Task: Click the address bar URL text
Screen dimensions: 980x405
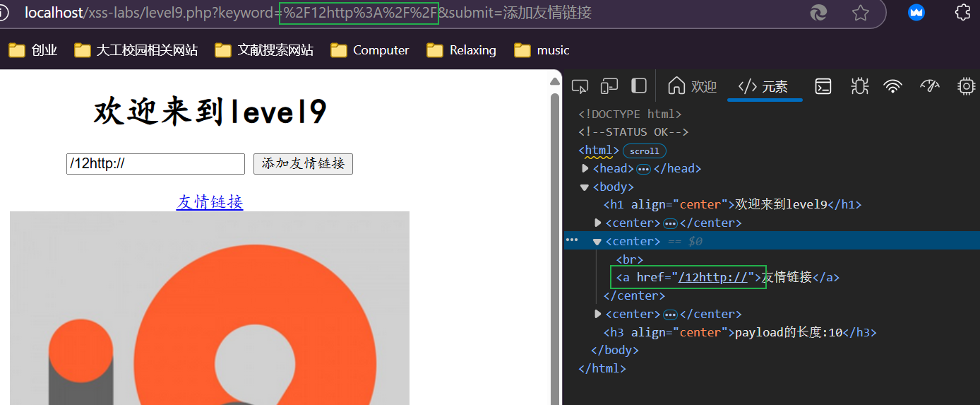Action: (x=309, y=13)
